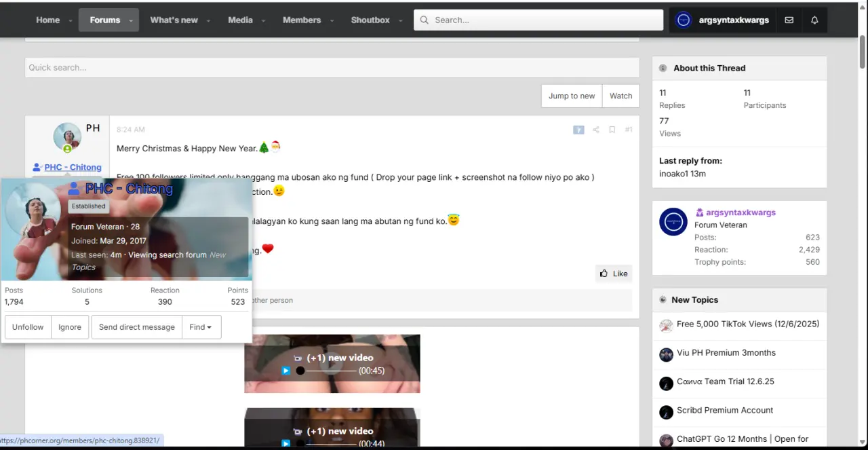Viewport: 868px width, 450px height.
Task: Click avatar beside Canva Team Trial
Action: [x=667, y=383]
